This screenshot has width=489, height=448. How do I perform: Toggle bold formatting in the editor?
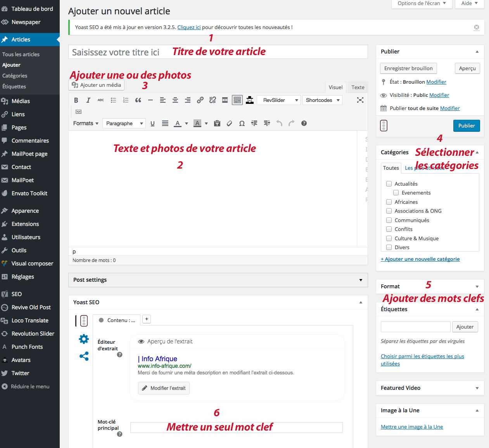(76, 100)
